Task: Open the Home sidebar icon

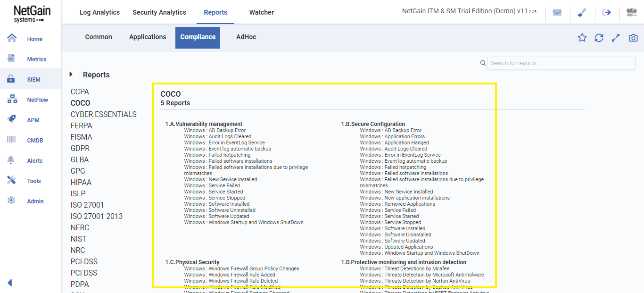Action: point(12,38)
